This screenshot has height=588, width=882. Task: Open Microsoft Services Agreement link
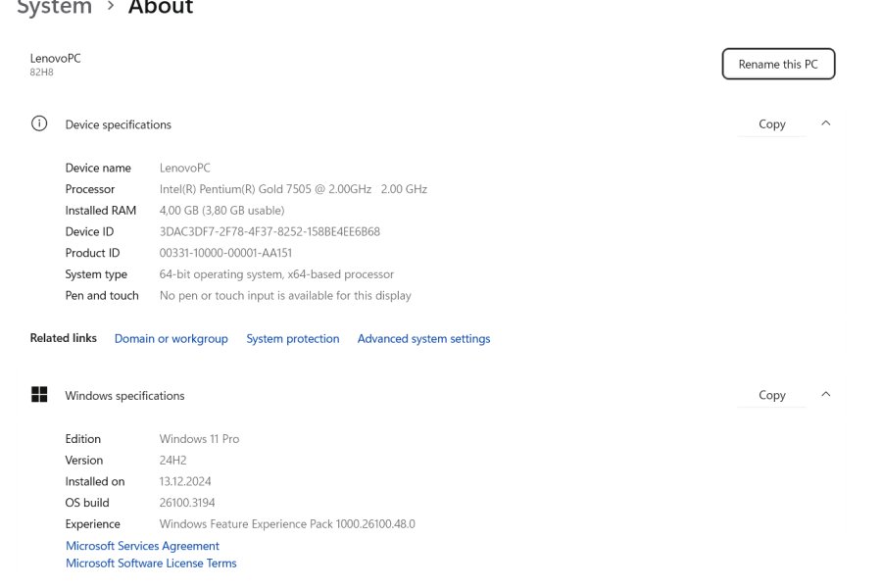point(142,546)
